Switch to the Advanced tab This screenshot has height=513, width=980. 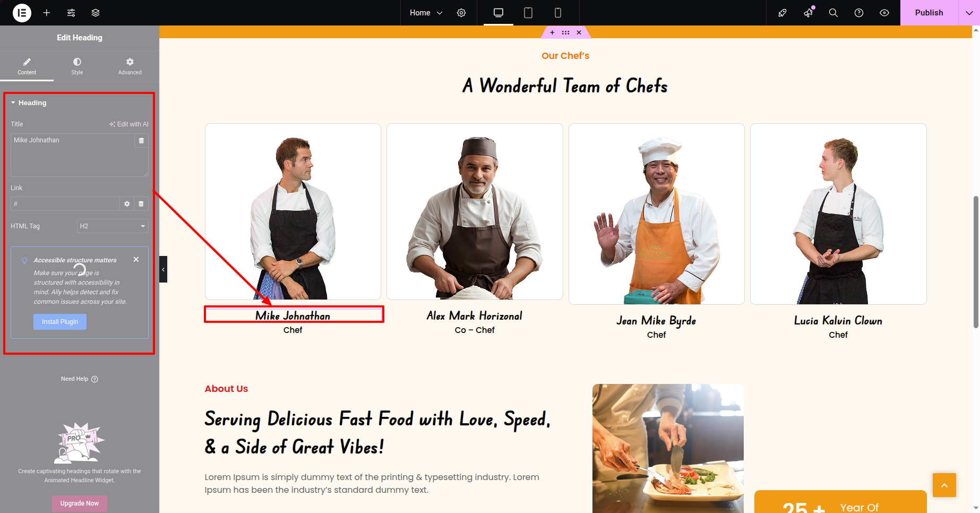tap(130, 66)
